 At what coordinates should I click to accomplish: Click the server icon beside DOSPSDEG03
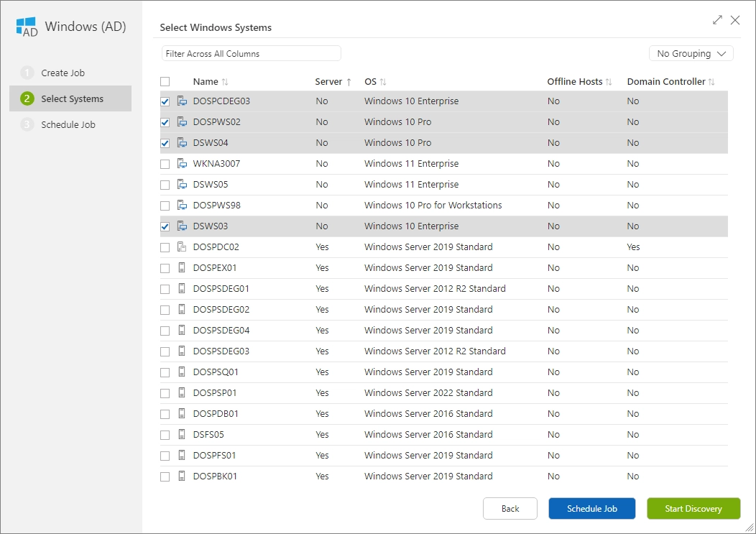[182, 351]
